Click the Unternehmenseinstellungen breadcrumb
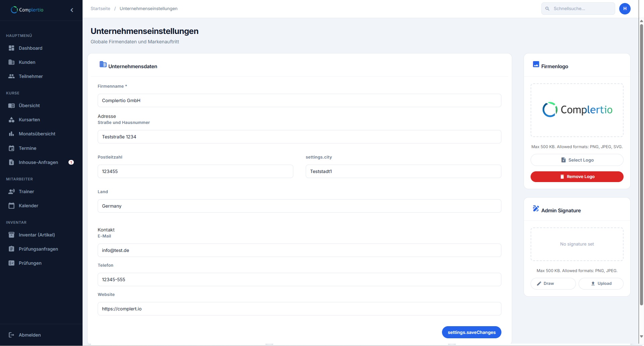This screenshot has width=644, height=346. (149, 9)
